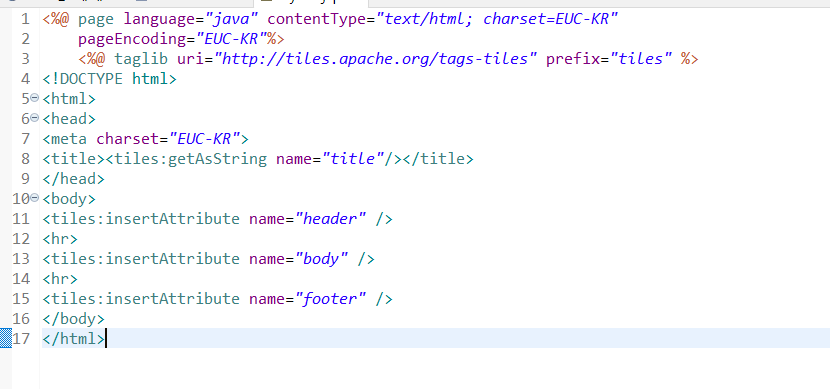The width and height of the screenshot is (830, 389).
Task: Collapse the <head> fold on line 6
Action: click(35, 118)
